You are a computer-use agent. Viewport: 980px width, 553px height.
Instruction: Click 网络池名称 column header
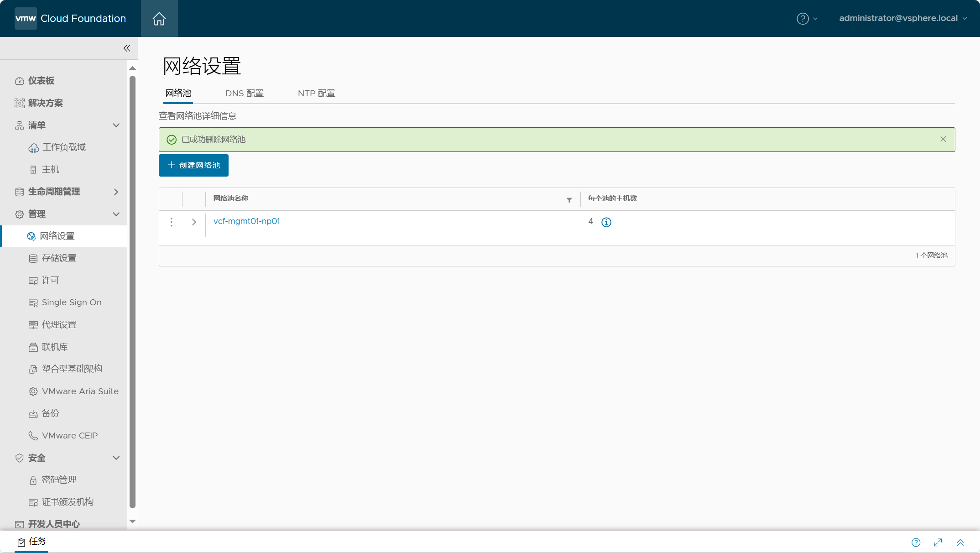click(x=231, y=198)
